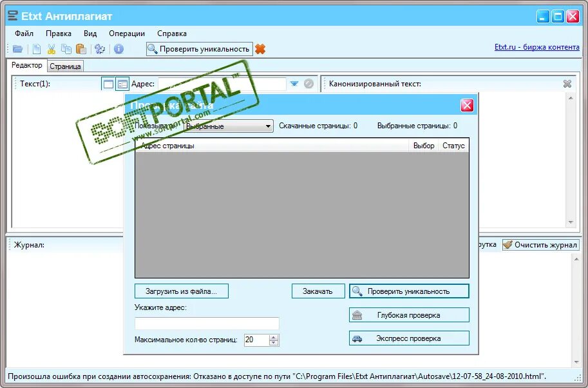Click the Статус column header
Image resolution: width=588 pixels, height=388 pixels.
tap(453, 146)
